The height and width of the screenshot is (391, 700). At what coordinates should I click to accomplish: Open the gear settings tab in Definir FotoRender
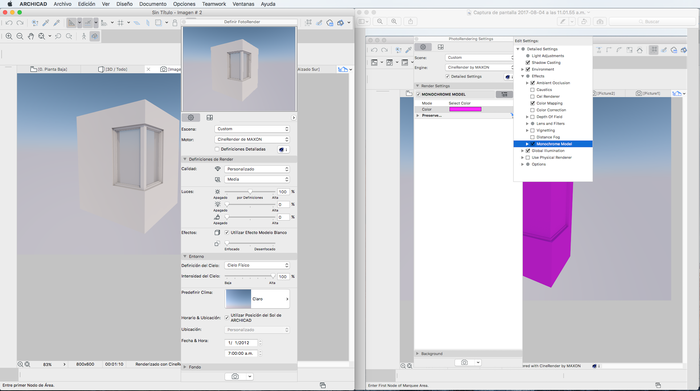191,117
